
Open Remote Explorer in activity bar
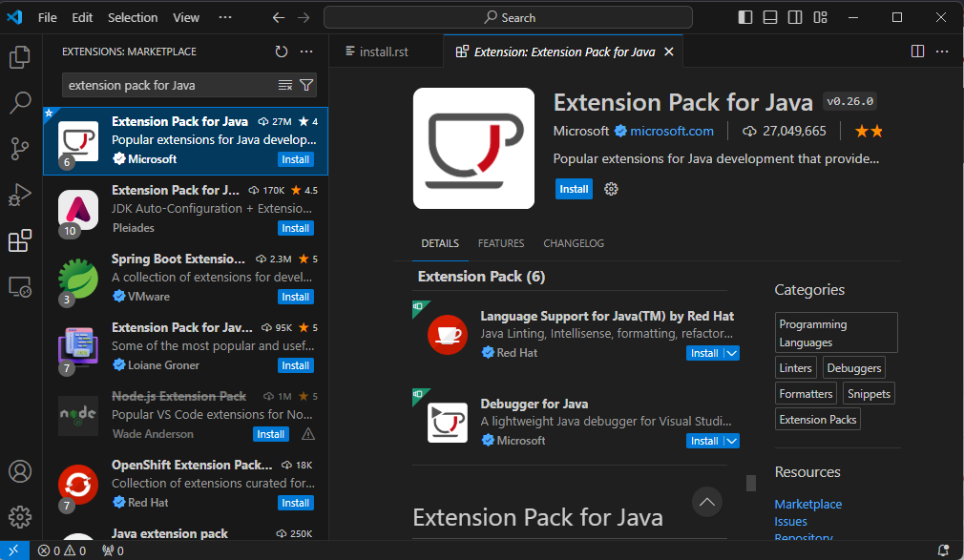[20, 286]
